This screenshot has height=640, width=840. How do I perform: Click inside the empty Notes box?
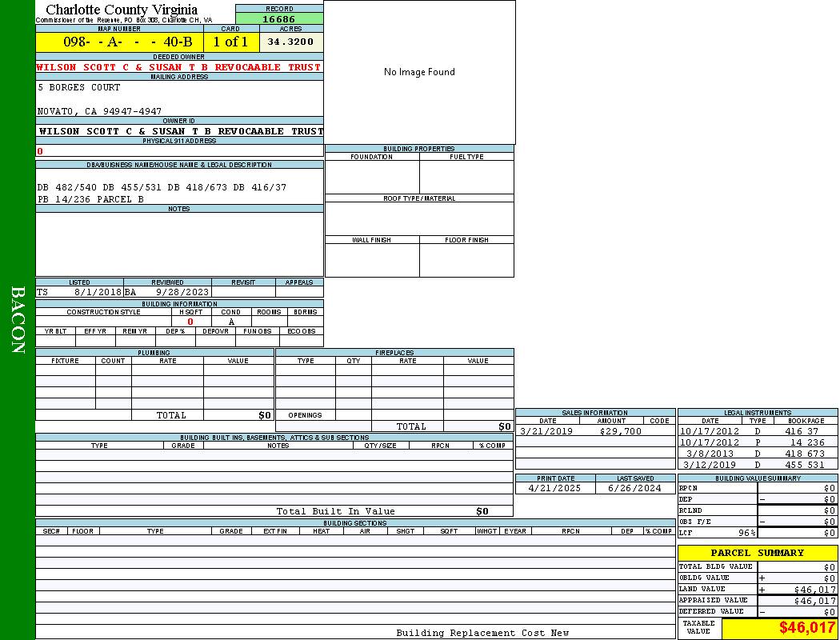[179, 244]
